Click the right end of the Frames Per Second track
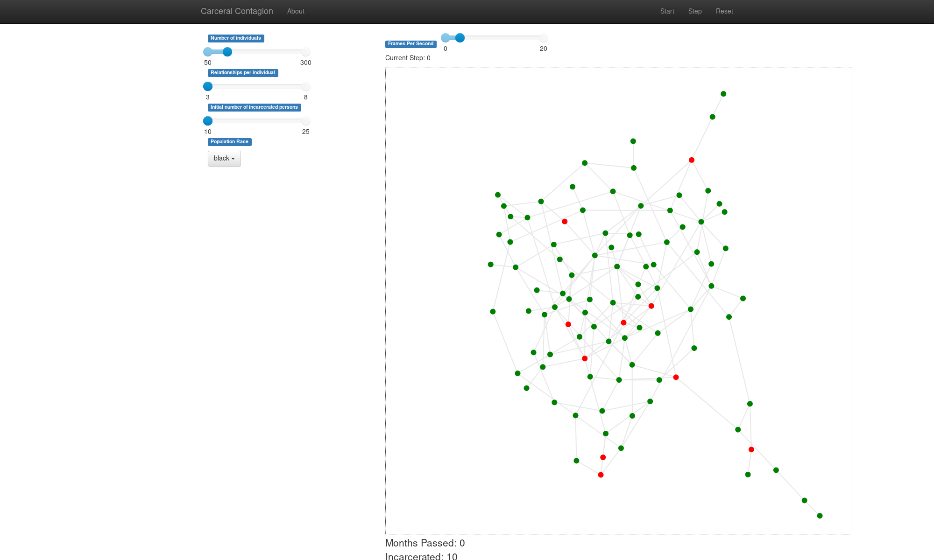The width and height of the screenshot is (934, 560). (x=543, y=38)
